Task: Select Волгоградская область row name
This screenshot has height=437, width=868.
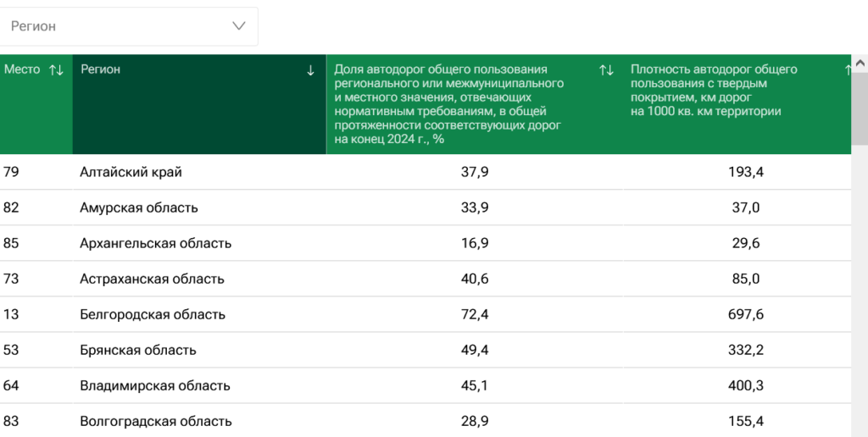Action: click(156, 422)
